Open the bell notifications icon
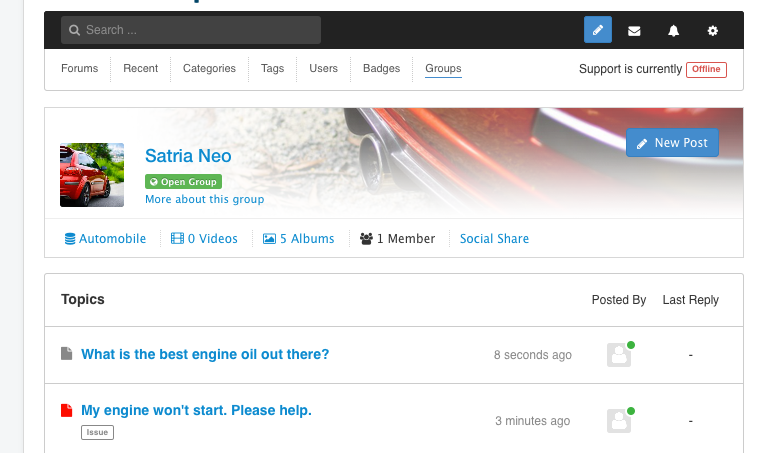762x453 pixels. (x=673, y=31)
